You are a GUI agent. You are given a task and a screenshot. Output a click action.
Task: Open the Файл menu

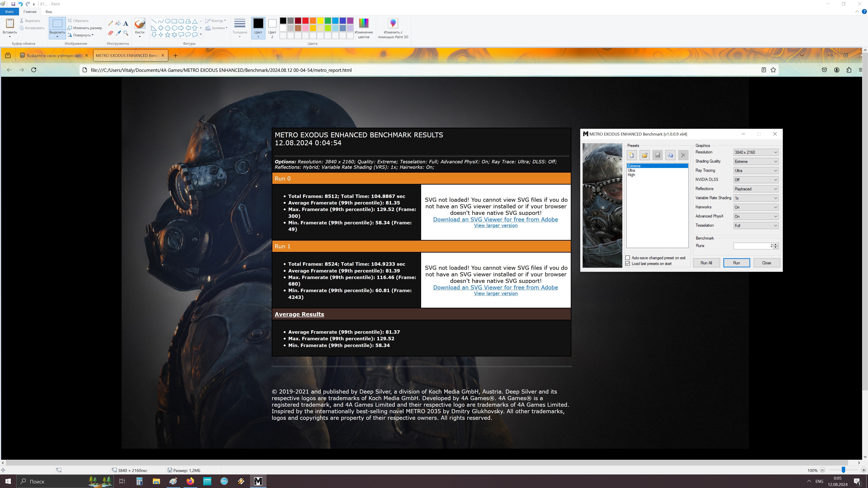(9, 12)
